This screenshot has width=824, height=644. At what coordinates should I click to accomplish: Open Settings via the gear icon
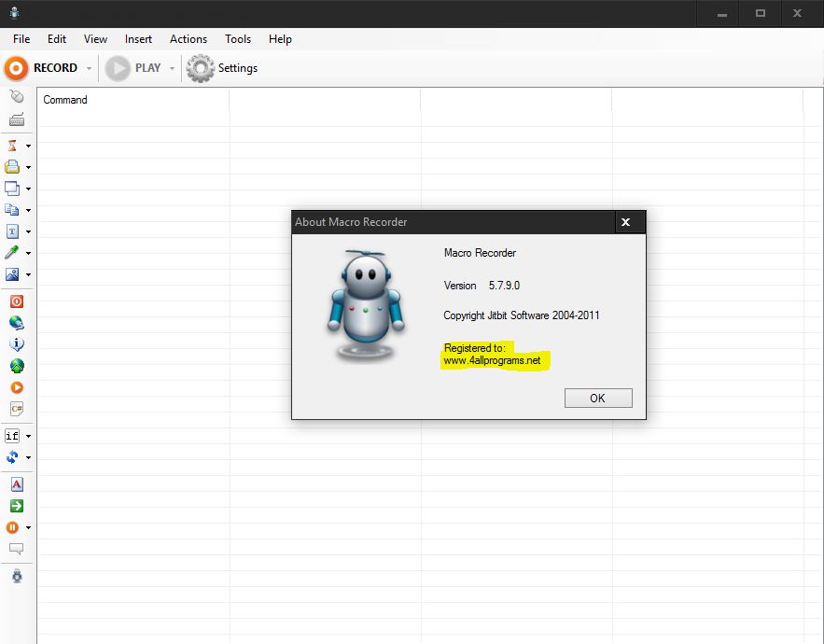click(201, 68)
